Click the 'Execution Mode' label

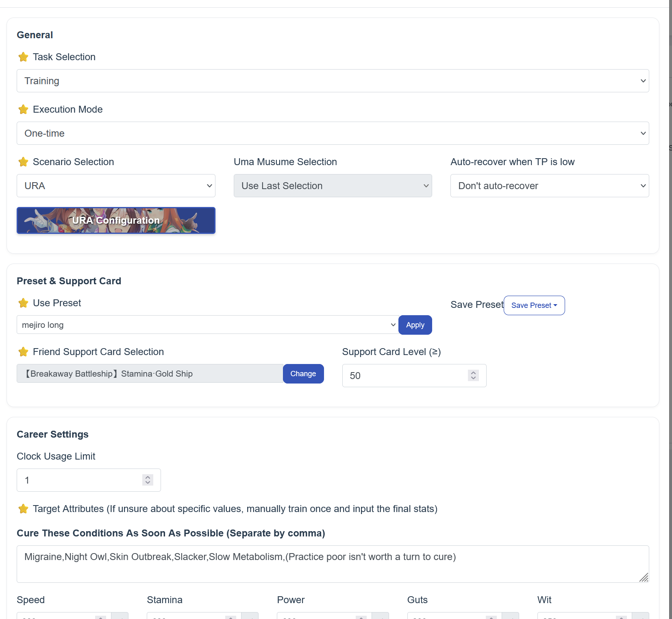(68, 109)
